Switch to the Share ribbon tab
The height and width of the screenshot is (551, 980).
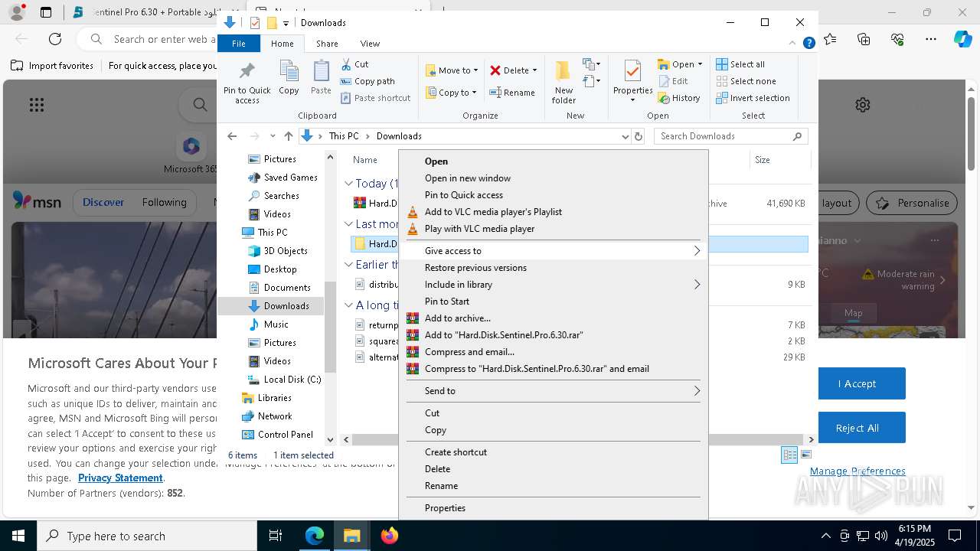(x=327, y=44)
